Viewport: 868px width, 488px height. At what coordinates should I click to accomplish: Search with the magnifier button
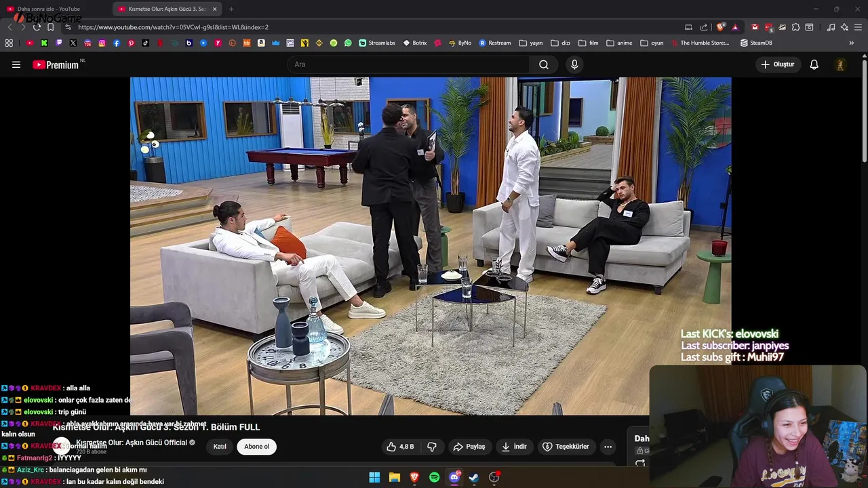coord(544,64)
